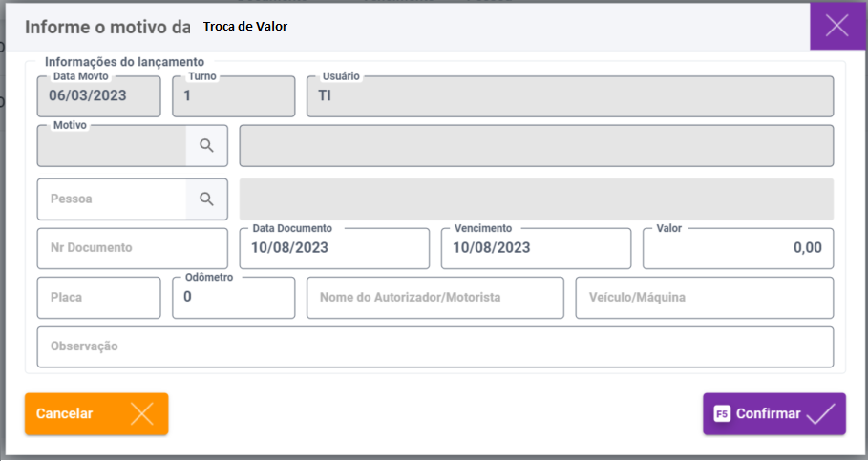Click the Motivo search magnifier icon
The width and height of the screenshot is (868, 461).
[206, 145]
